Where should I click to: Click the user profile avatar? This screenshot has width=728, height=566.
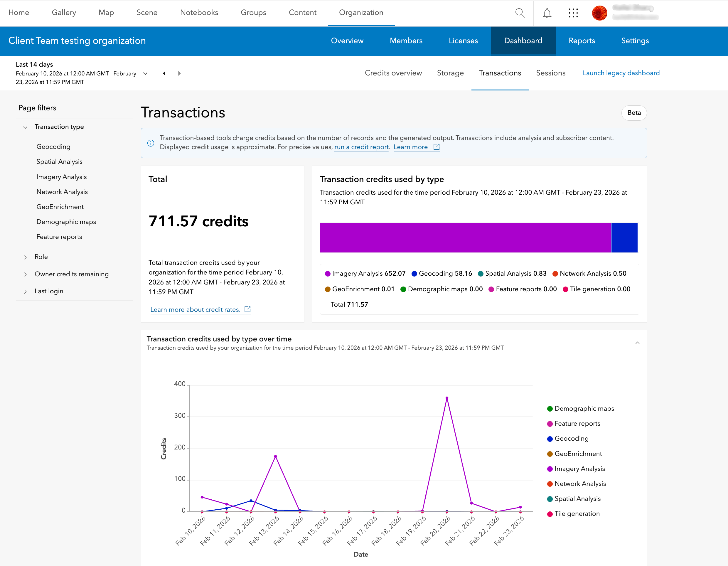click(599, 13)
